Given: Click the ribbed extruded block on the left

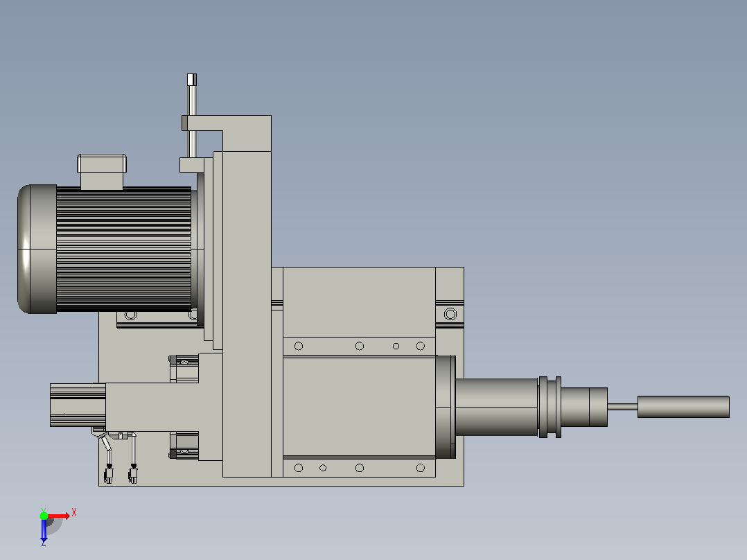Looking at the screenshot, I should point(78,405).
